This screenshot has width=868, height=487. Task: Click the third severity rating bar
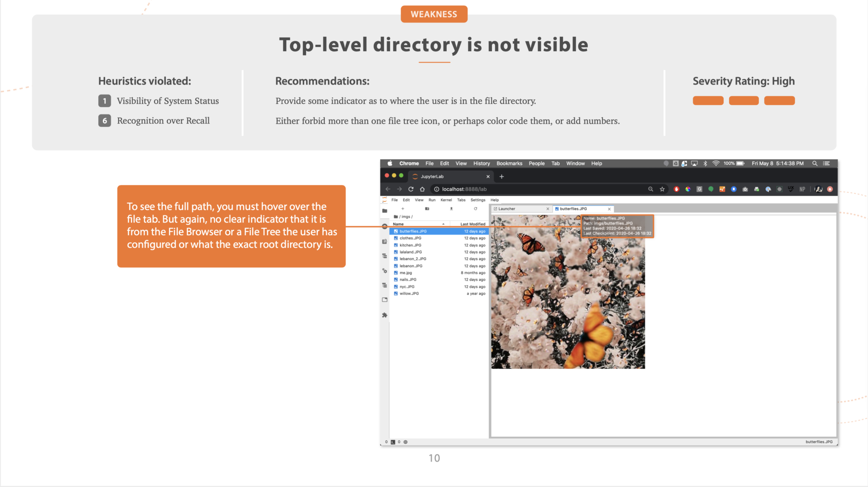click(779, 100)
